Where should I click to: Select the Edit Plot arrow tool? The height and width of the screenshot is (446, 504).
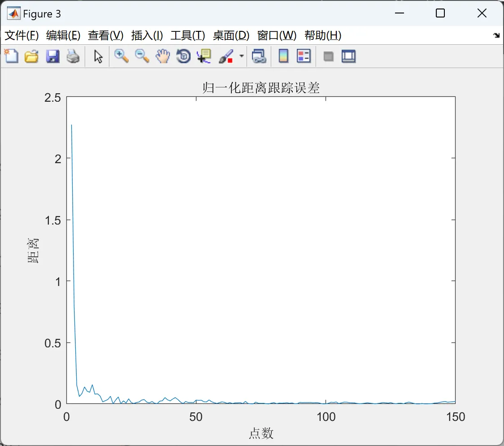98,56
